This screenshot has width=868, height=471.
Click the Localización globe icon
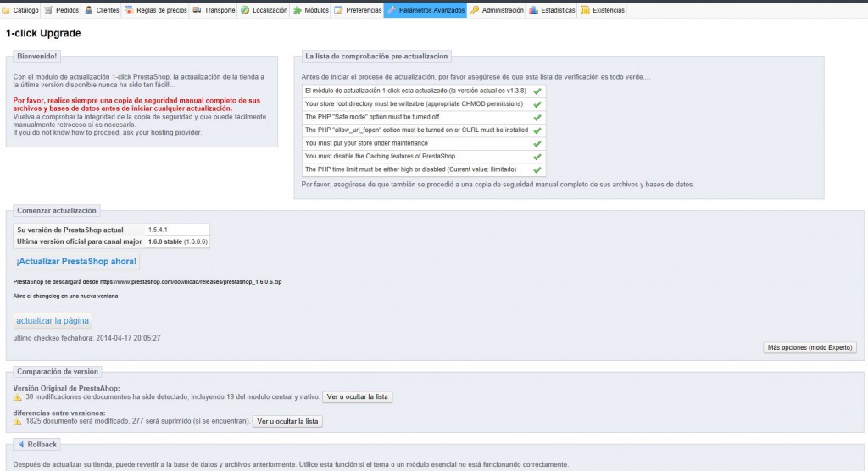click(245, 10)
